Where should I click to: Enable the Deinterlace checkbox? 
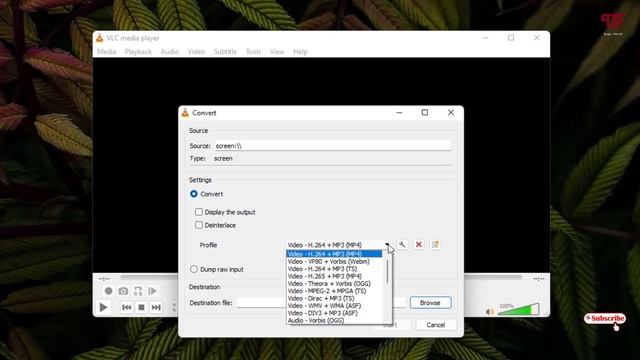pos(199,225)
